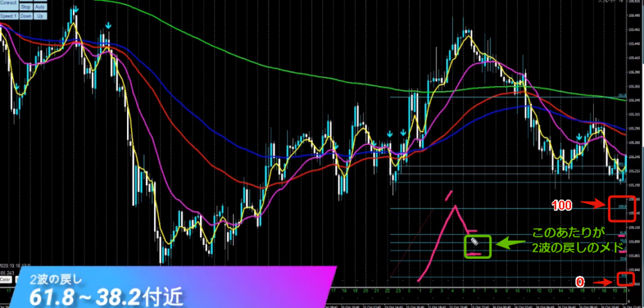Click the Color button
Image resolution: width=644 pixels, height=308 pixels.
5,280
